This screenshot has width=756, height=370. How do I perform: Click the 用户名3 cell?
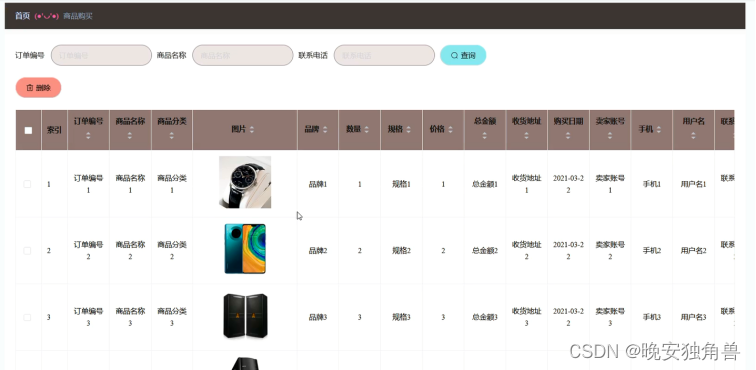point(693,317)
